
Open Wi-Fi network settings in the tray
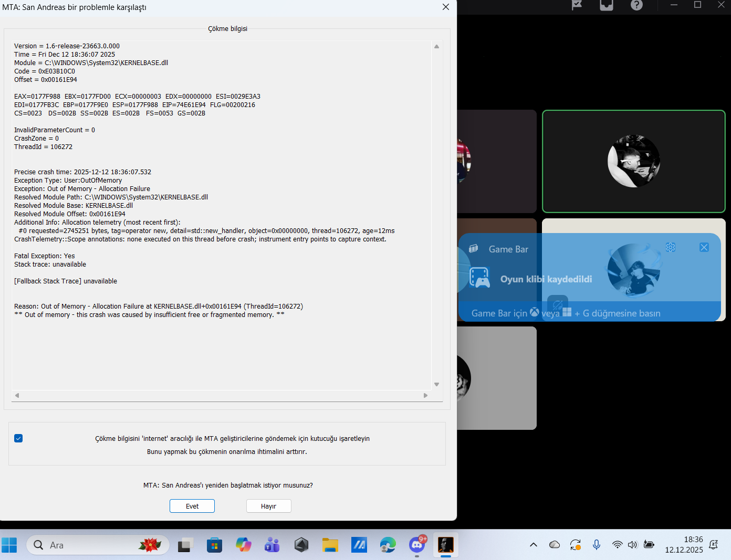(618, 545)
